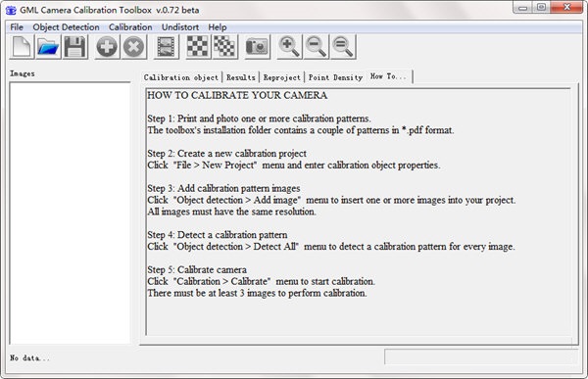
Task: Click the magnifier icon with equals sign
Action: 343,47
